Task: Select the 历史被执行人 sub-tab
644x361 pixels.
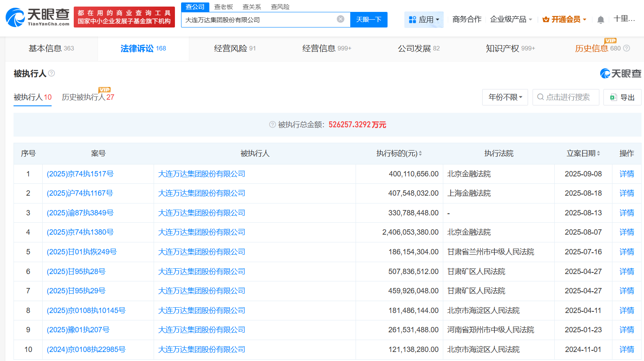Action: pyautogui.click(x=88, y=97)
